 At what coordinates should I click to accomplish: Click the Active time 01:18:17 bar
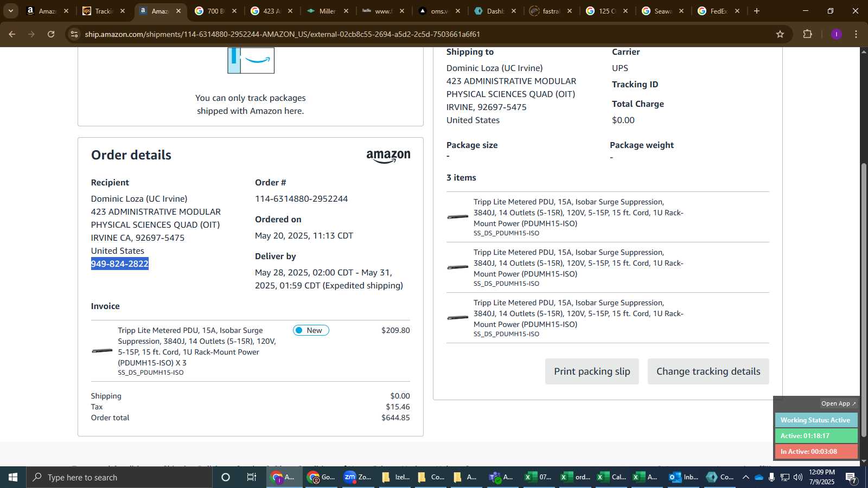815,436
